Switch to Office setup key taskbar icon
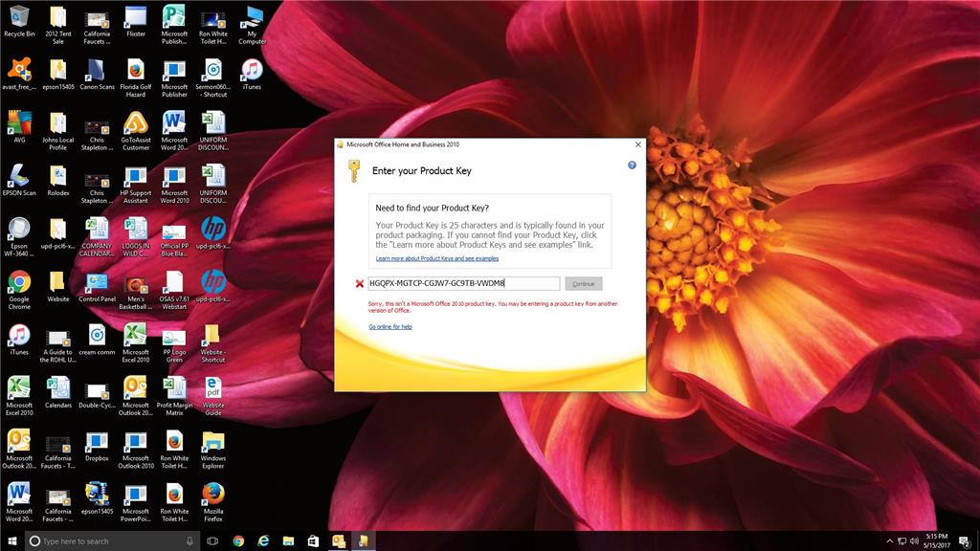 [x=363, y=541]
